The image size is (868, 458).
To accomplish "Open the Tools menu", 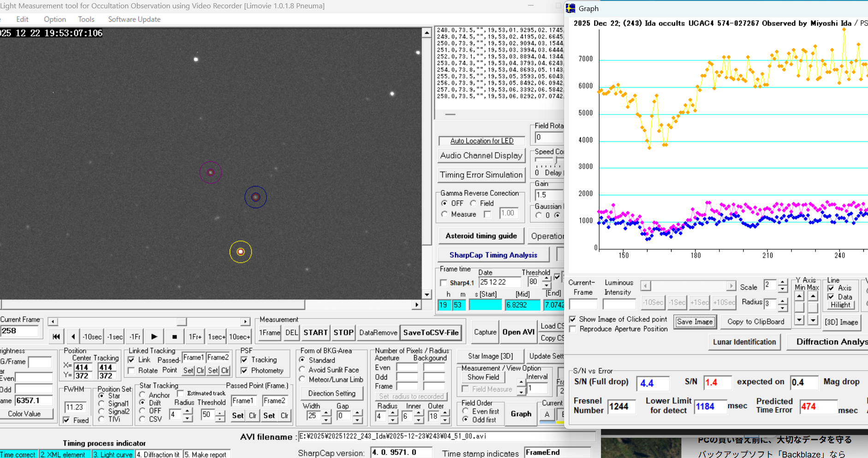I will tap(86, 19).
